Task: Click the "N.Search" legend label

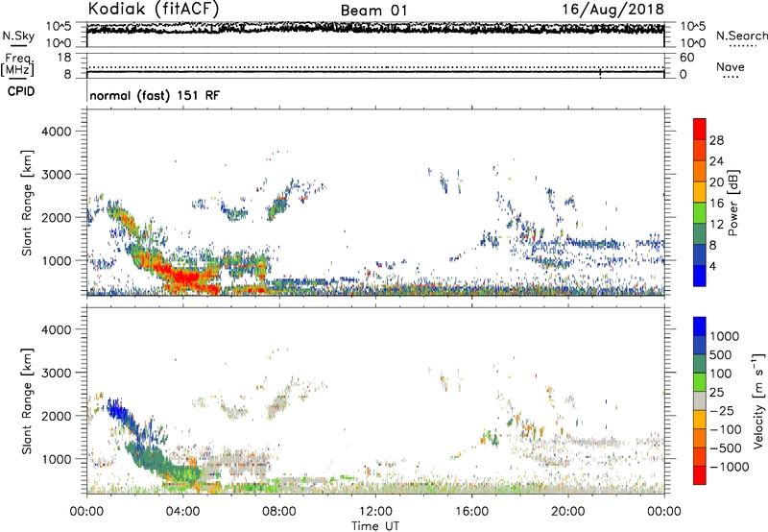Action: click(741, 36)
